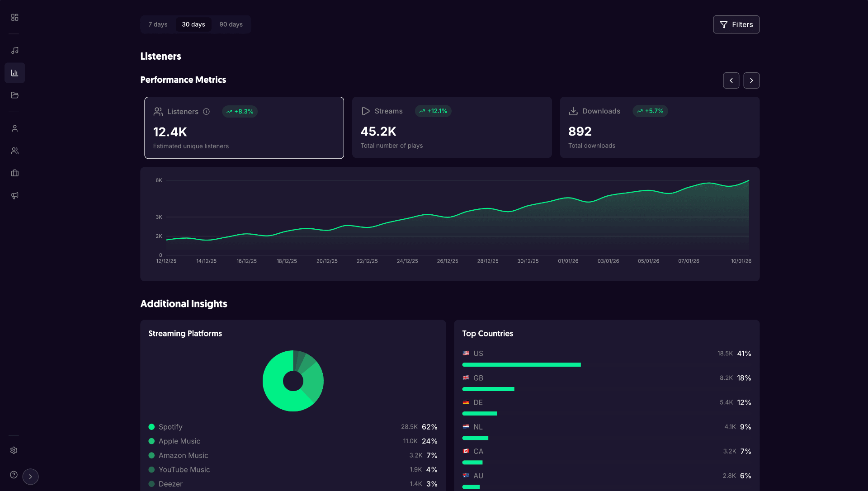Click the Downloads arrow icon
Image resolution: width=868 pixels, height=491 pixels.
click(x=573, y=111)
